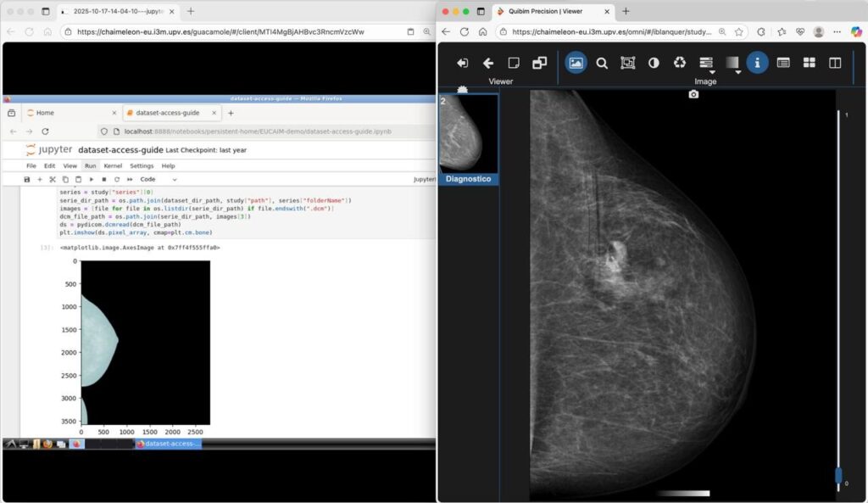868x503 pixels.
Task: Click the exit viewer icon
Action: click(x=463, y=63)
